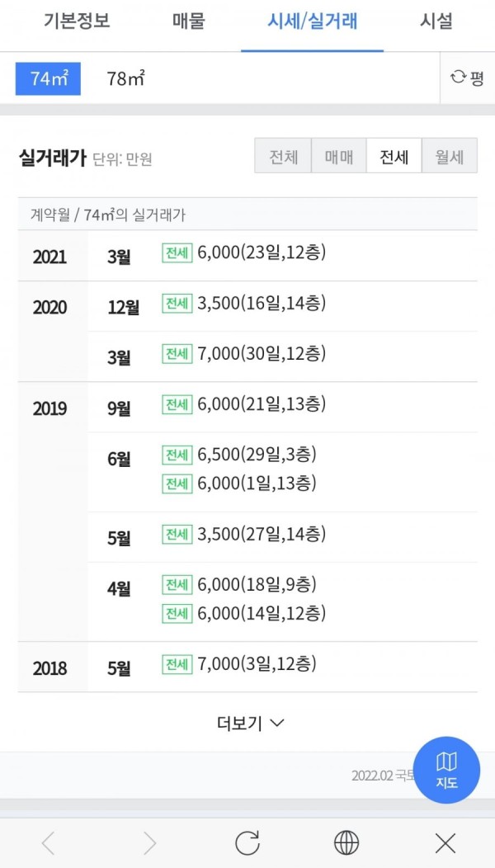The height and width of the screenshot is (868, 495).
Task: Click the 2018 5월 7,000 전세 entry
Action: [x=239, y=664]
